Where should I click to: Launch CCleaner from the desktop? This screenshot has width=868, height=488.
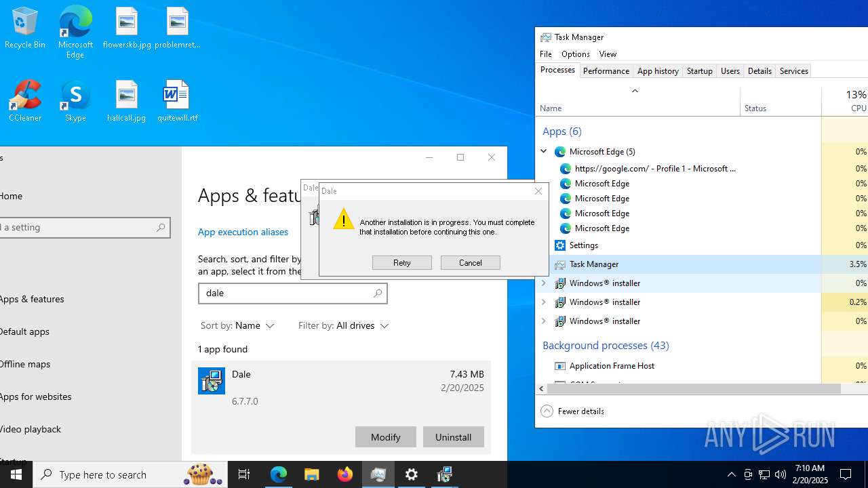point(25,102)
